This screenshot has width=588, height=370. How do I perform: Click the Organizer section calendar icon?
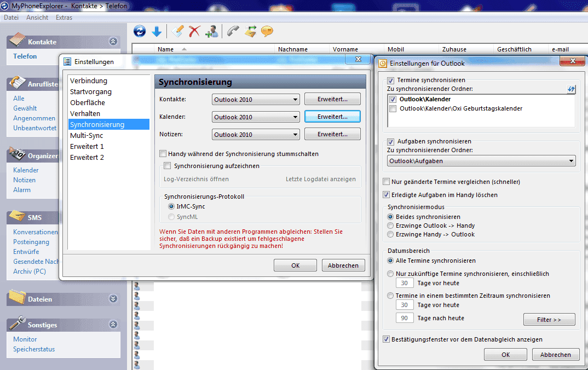18,153
